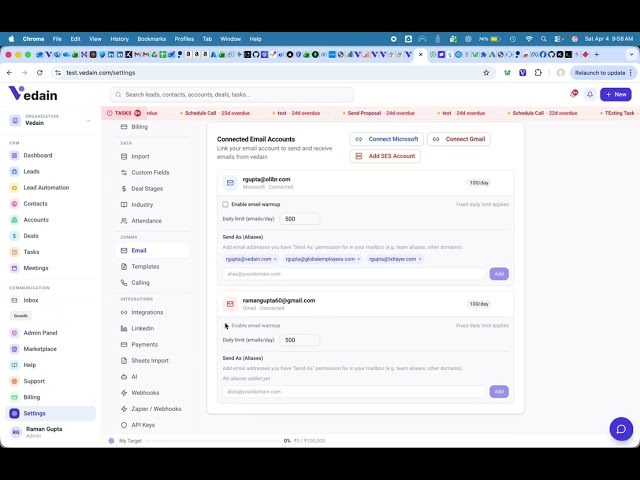Click Connect Microsoft button

(x=387, y=139)
